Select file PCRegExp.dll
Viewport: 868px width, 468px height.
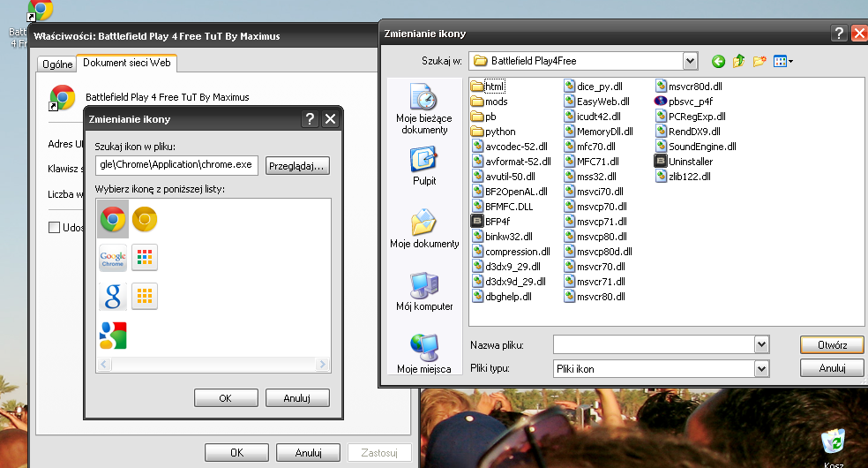pyautogui.click(x=691, y=117)
